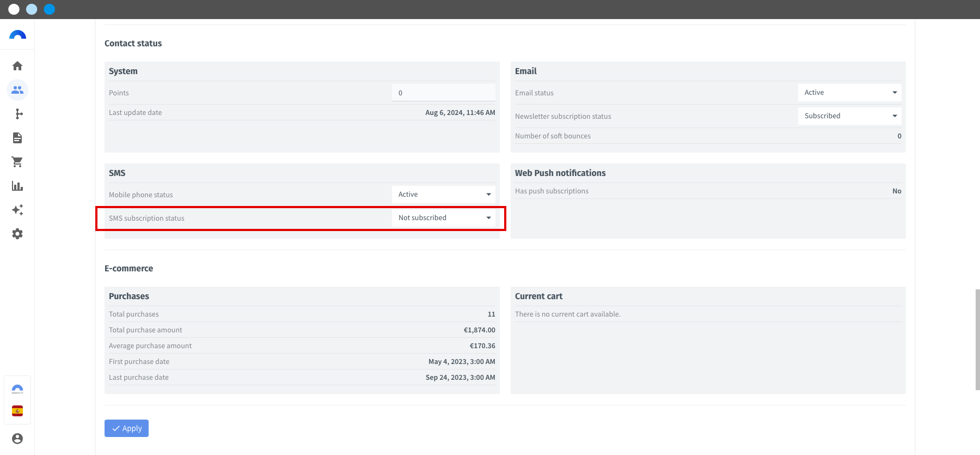Open the Home dashboard icon
Viewport: 980px width, 455px height.
17,66
